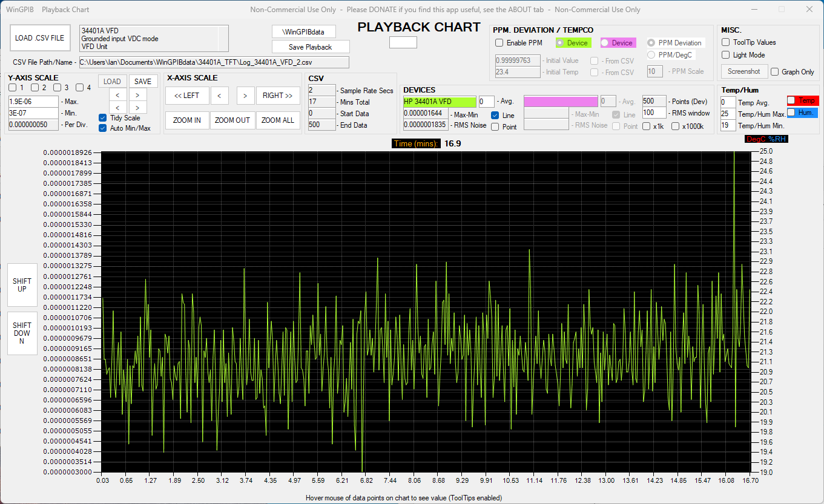824x504 pixels.
Task: Click the << LEFT scroll button
Action: [187, 96]
